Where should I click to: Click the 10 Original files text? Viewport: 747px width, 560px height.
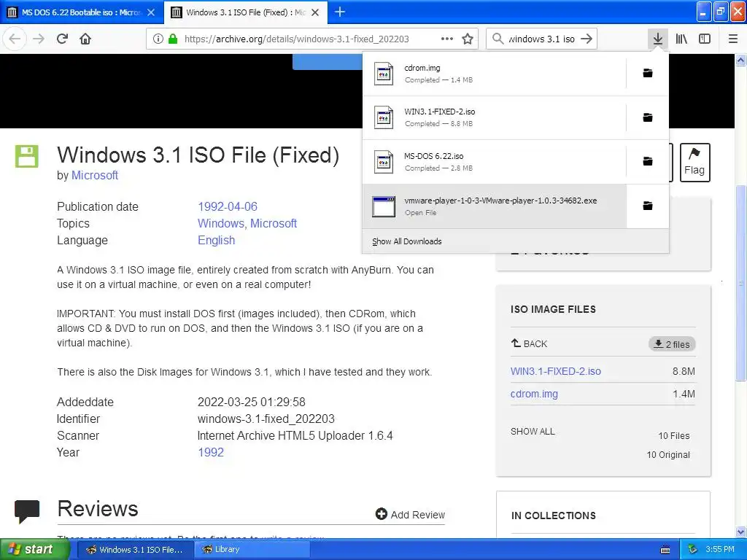[668, 455]
